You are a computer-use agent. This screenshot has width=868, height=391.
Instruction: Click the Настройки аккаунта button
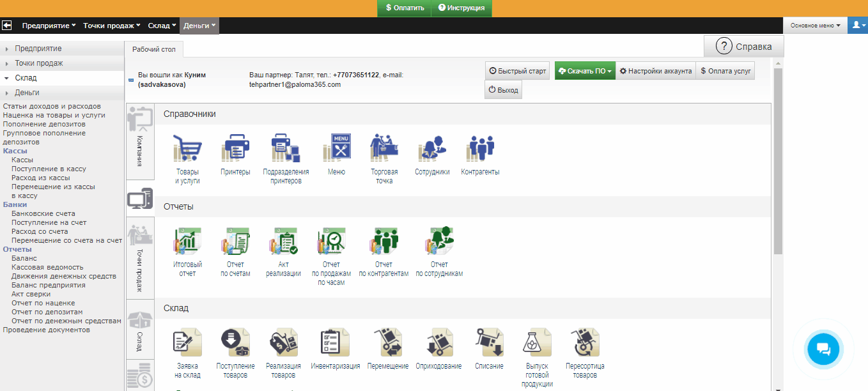tap(655, 72)
